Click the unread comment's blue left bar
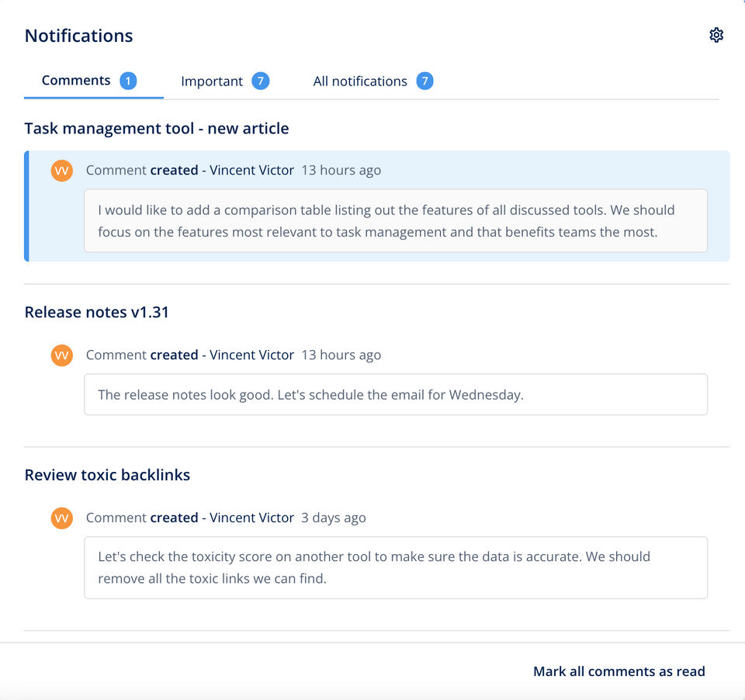This screenshot has height=700, width=745. [26, 206]
